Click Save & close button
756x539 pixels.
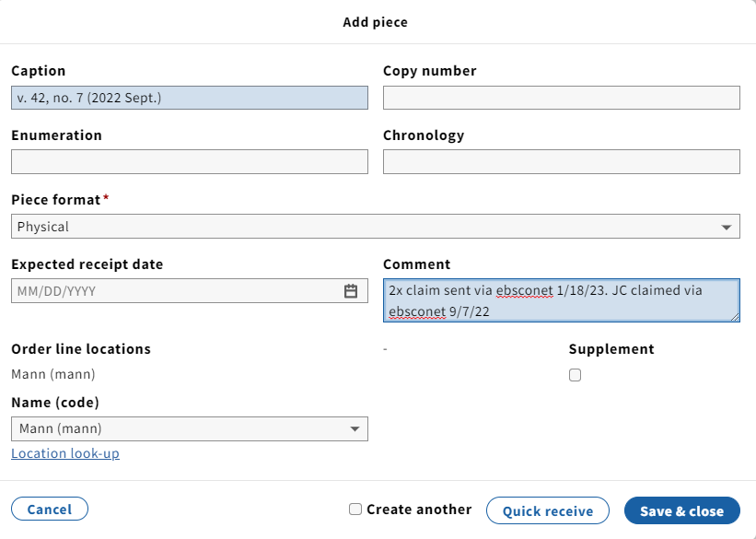coord(681,510)
